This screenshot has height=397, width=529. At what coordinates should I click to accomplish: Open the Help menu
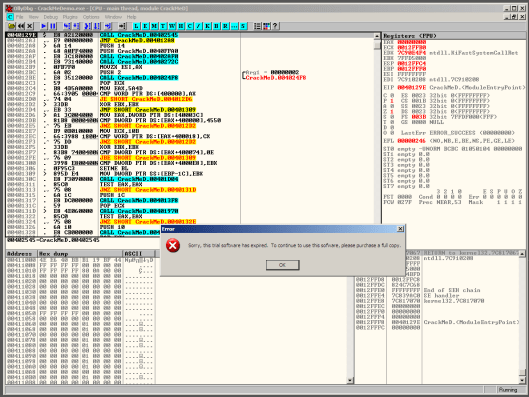point(131,17)
